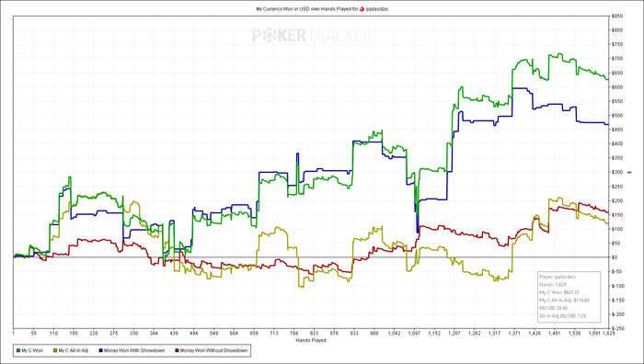Click 'My C All-In Adj: $118.69' info line
Image resolution: width=644 pixels, height=364 pixels.
coord(564,301)
